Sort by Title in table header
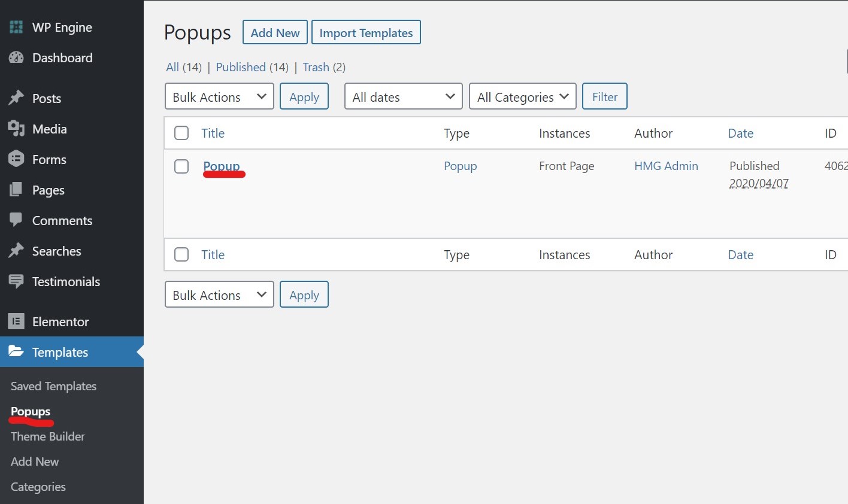The height and width of the screenshot is (504, 848). (213, 133)
